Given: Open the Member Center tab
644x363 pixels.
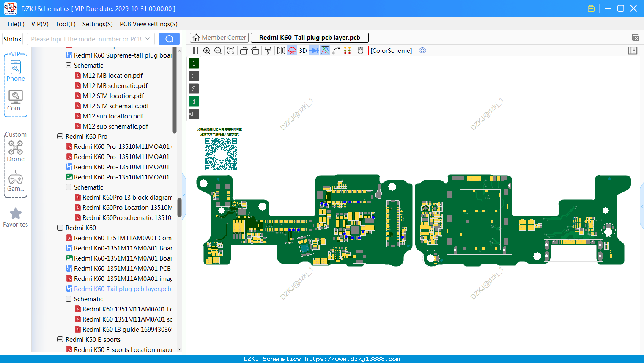Looking at the screenshot, I should point(219,38).
